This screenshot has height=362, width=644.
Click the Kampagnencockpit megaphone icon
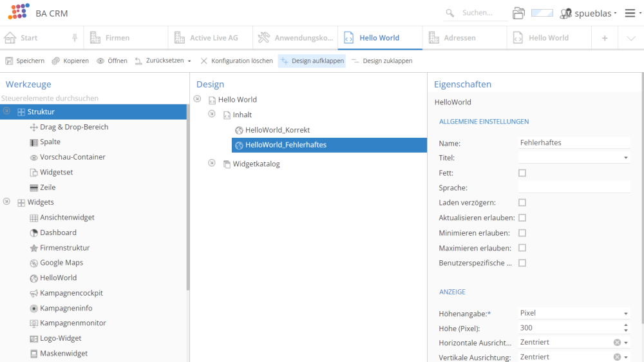coord(34,293)
